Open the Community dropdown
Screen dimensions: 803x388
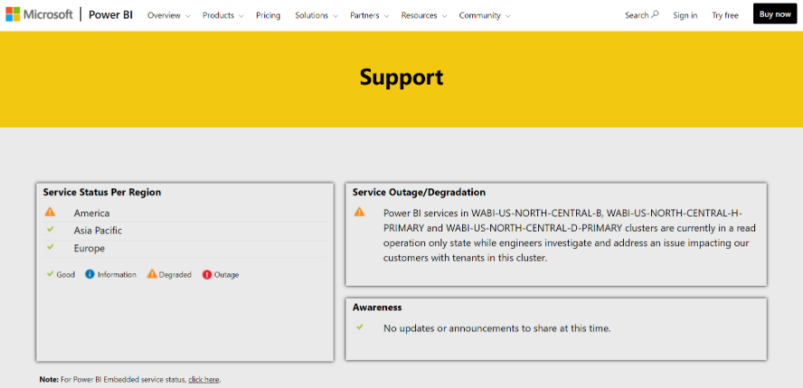point(484,15)
